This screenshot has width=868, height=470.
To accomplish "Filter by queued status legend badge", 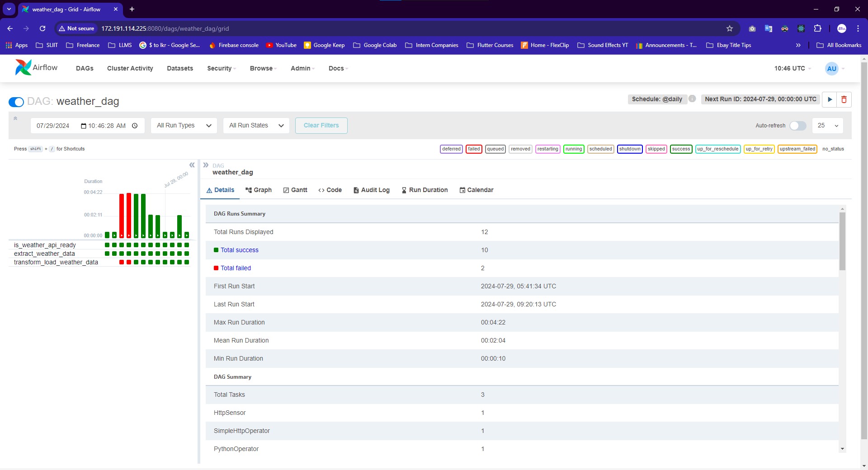I will tap(495, 149).
